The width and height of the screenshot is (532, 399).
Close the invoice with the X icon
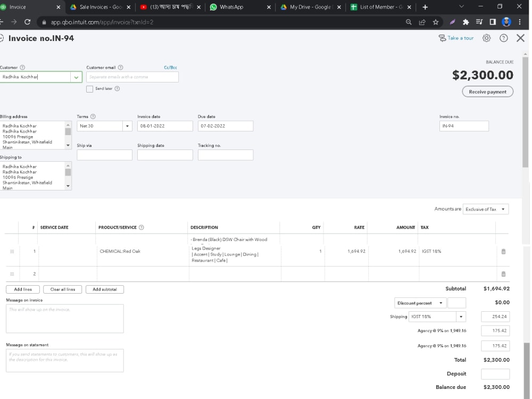tap(520, 38)
